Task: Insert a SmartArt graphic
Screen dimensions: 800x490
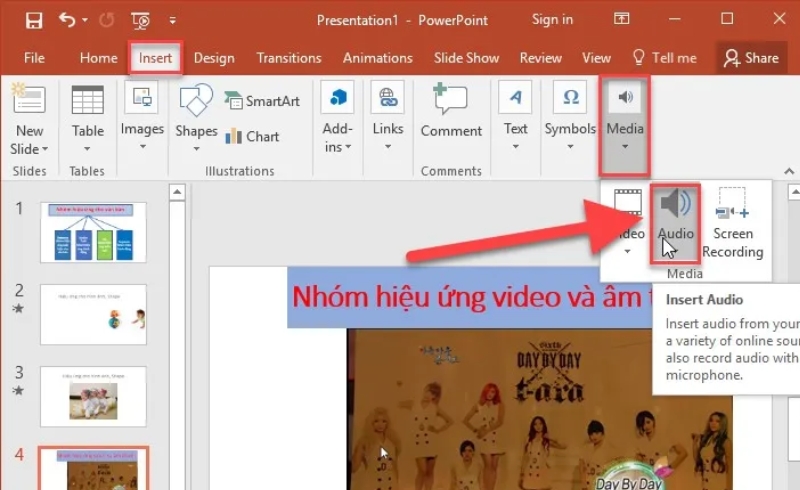Action: click(262, 101)
